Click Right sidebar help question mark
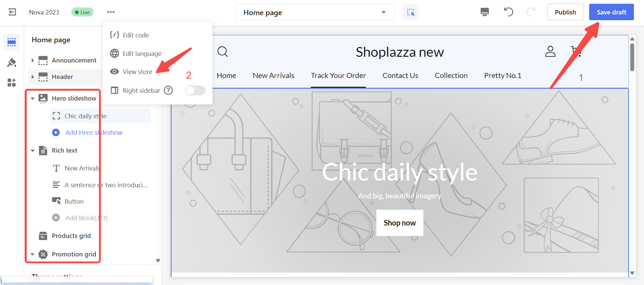 [168, 90]
